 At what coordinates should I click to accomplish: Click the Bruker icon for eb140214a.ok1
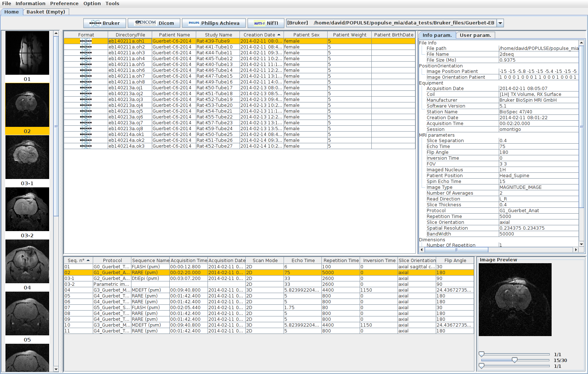86,134
